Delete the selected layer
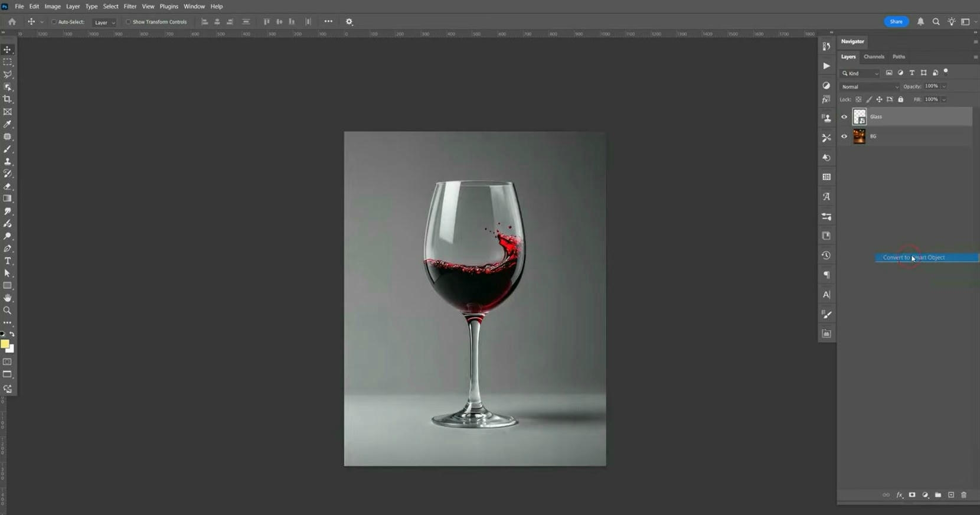The image size is (980, 515). (964, 495)
